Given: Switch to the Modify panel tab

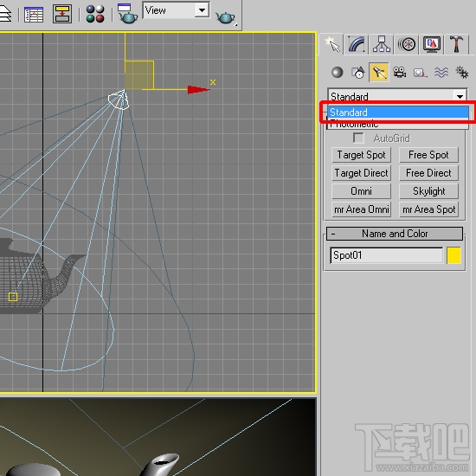Looking at the screenshot, I should pyautogui.click(x=356, y=44).
